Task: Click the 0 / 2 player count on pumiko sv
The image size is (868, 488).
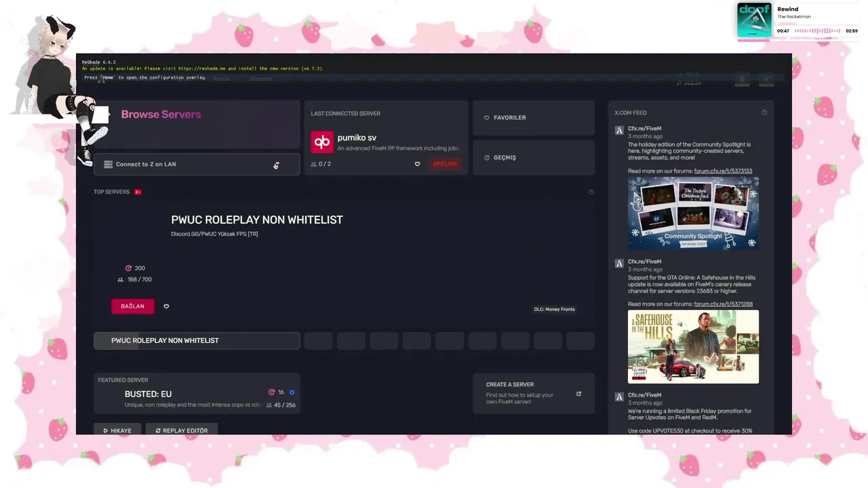Action: [321, 164]
